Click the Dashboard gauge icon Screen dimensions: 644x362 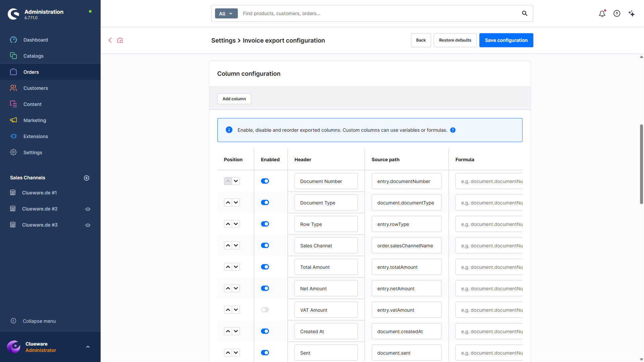13,40
